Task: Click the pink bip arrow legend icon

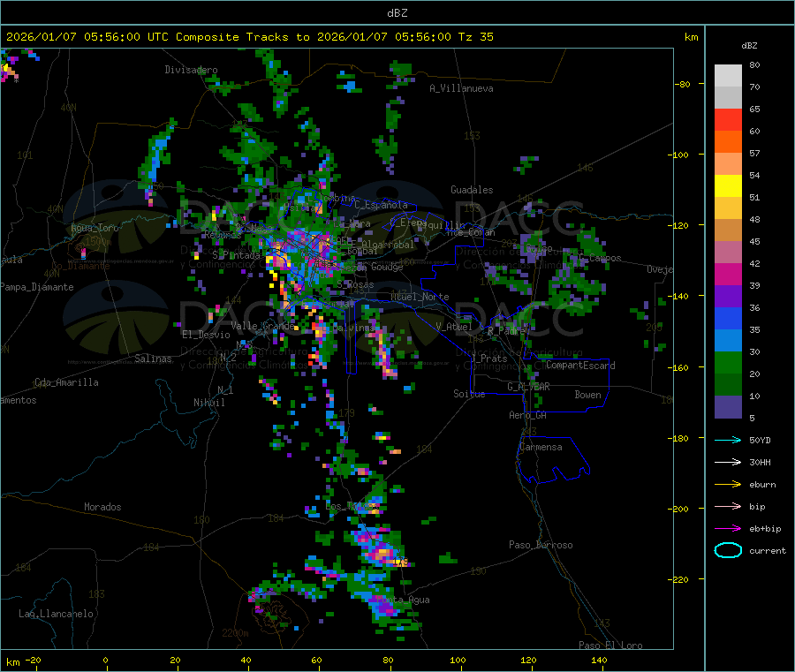Action: coord(728,506)
